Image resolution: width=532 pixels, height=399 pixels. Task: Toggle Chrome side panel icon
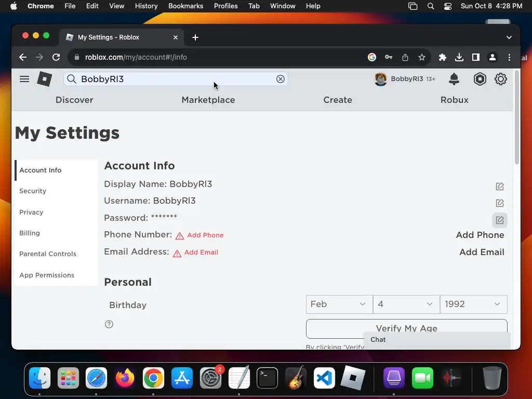point(476,57)
